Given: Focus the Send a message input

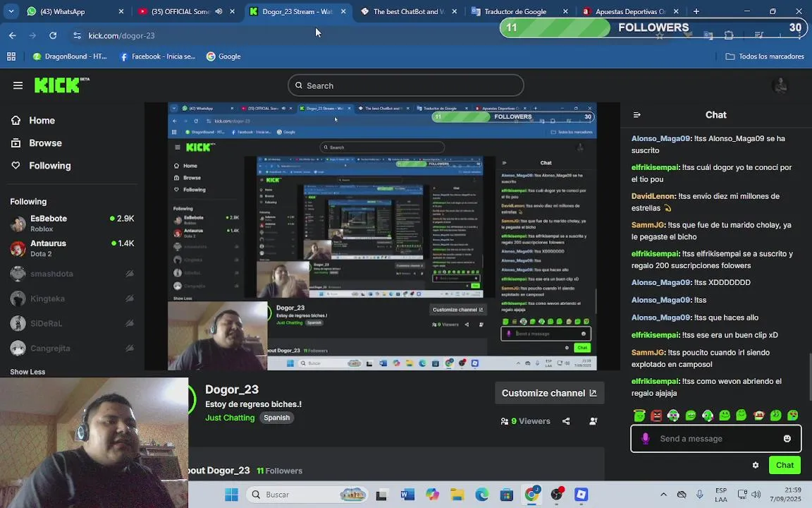Looking at the screenshot, I should pyautogui.click(x=715, y=439).
